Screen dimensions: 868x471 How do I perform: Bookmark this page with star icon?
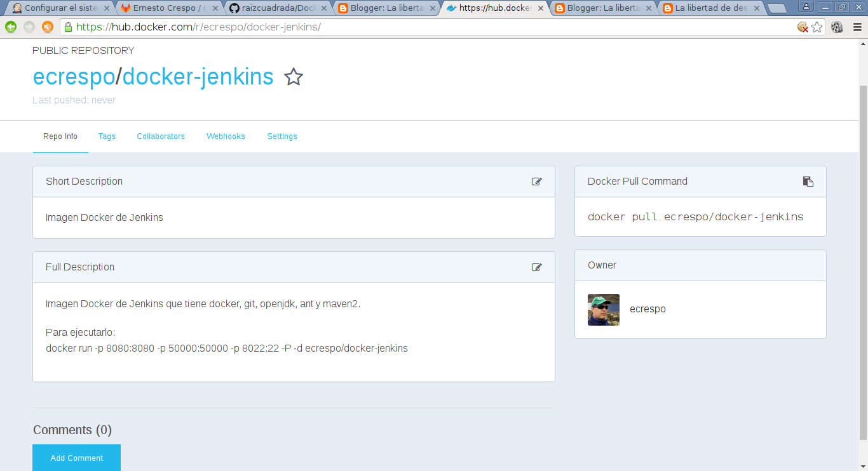coord(817,27)
